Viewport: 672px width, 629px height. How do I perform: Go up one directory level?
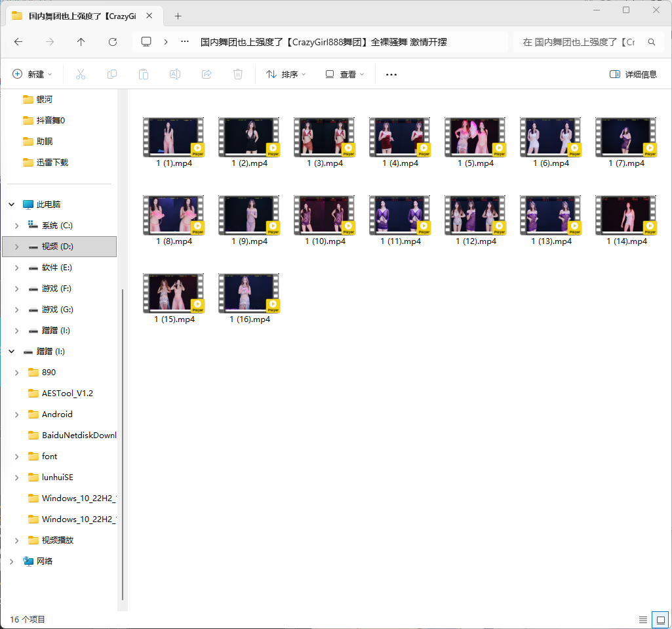click(x=81, y=42)
